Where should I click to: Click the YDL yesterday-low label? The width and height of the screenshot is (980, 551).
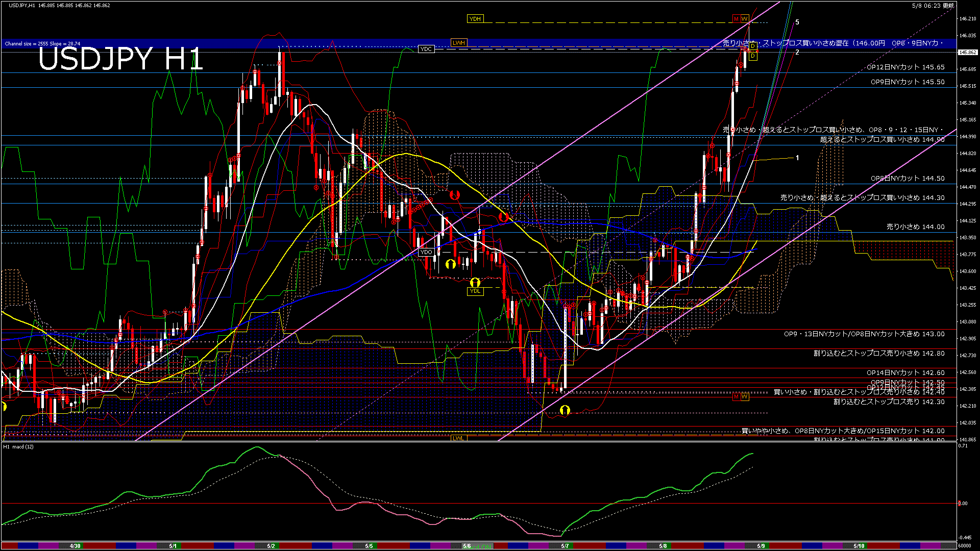[x=475, y=291]
